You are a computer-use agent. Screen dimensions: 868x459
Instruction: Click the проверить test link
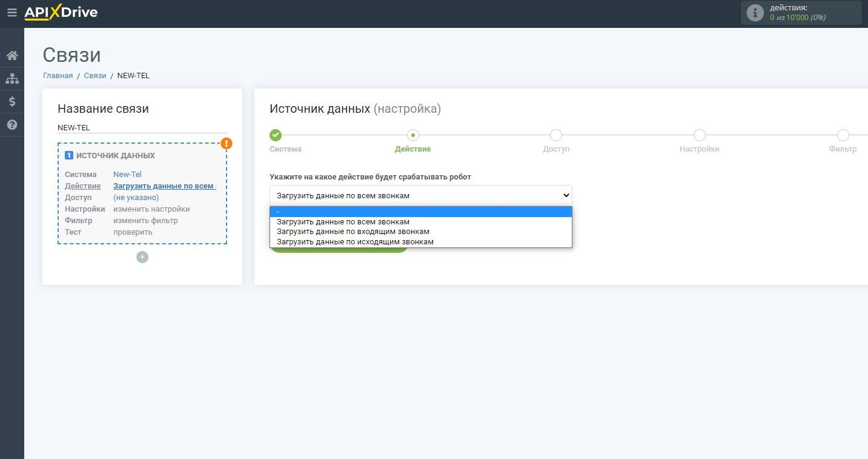[133, 232]
